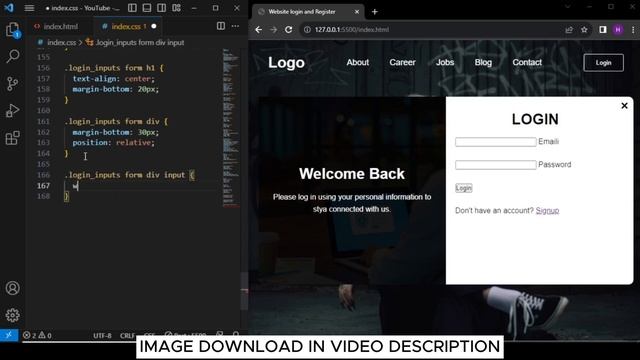
Task: Open the remote window status icon
Action: coord(9,335)
